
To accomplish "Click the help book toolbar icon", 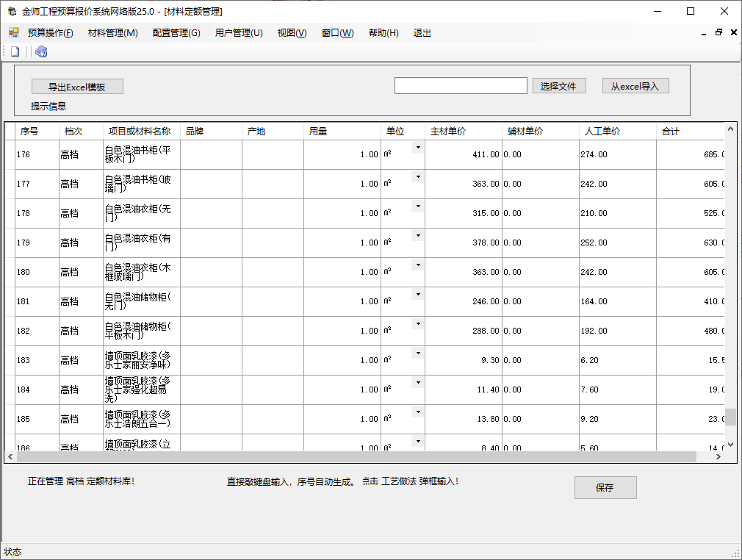I will [41, 51].
